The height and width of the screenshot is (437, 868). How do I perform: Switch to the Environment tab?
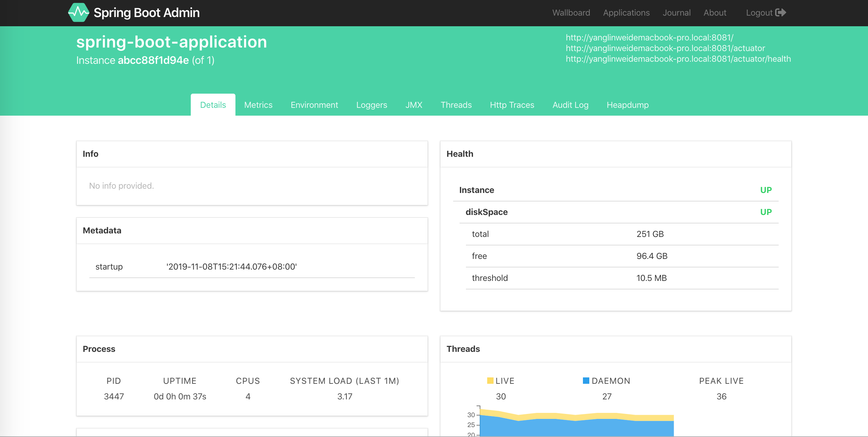pos(314,105)
